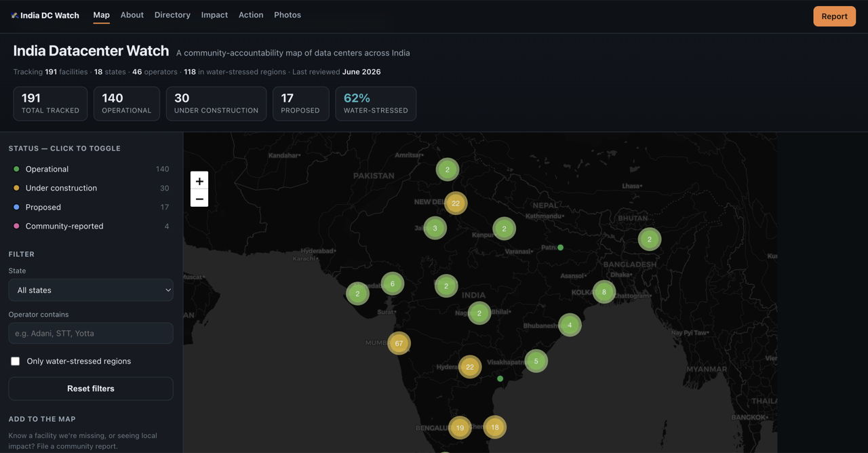Toggle the Under construction status filter

91,188
